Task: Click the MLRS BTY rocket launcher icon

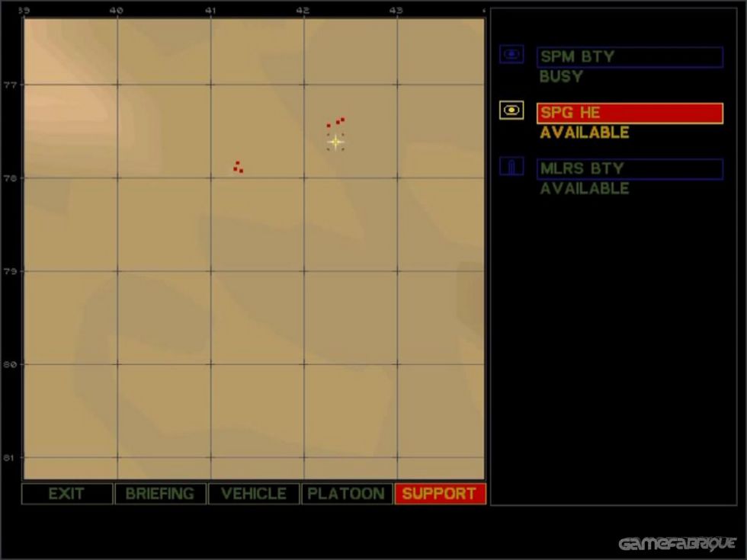Action: (x=511, y=167)
